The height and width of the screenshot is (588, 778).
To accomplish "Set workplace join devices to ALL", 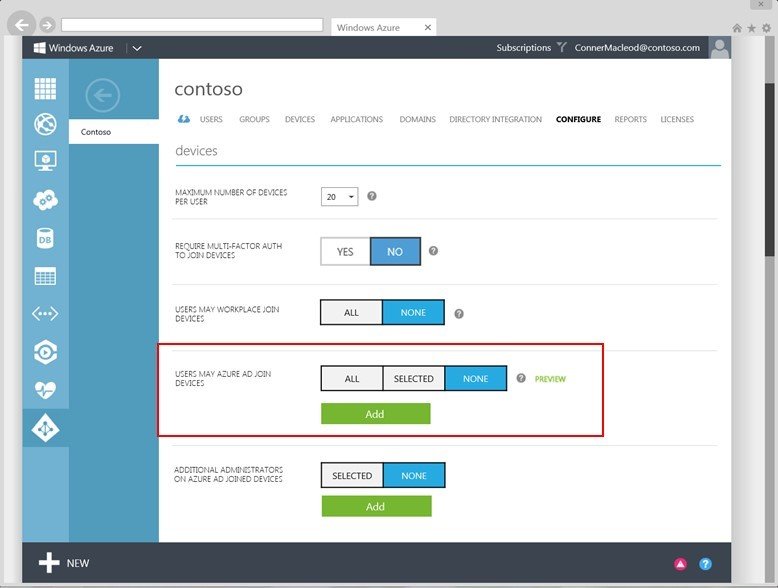I will pyautogui.click(x=351, y=313).
